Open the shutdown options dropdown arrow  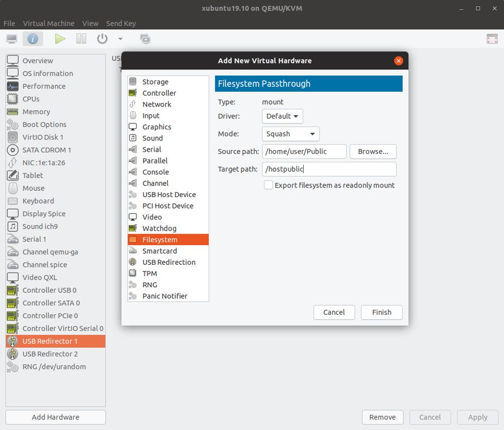coord(119,39)
